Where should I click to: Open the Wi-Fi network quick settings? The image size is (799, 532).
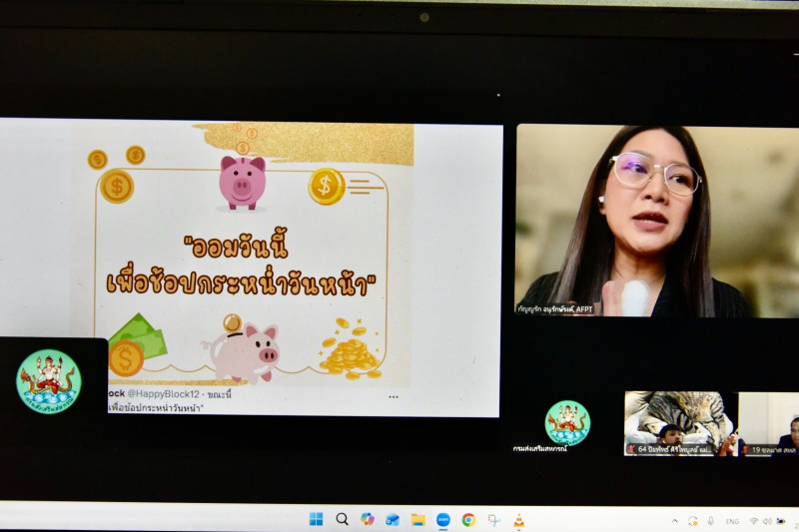(754, 520)
